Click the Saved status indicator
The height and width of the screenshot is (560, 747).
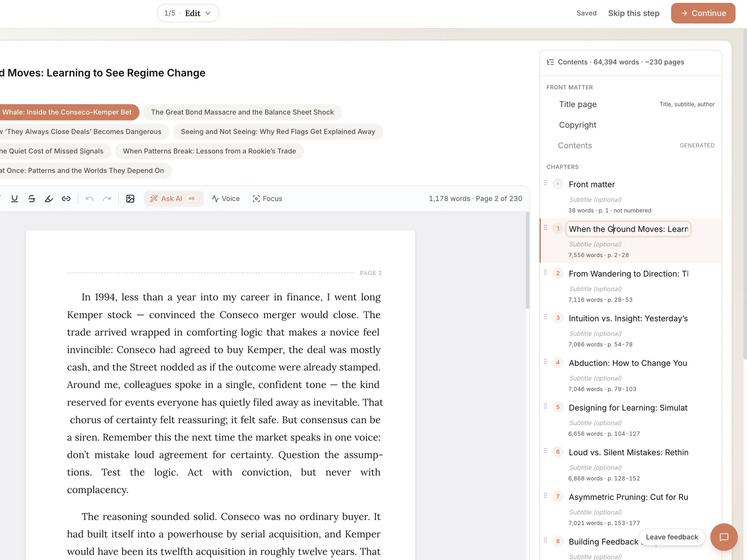click(x=586, y=13)
